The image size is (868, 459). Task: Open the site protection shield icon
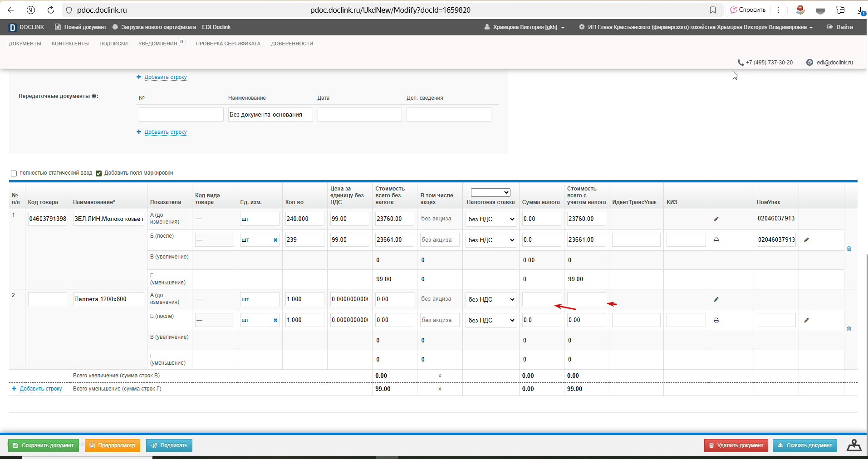69,10
